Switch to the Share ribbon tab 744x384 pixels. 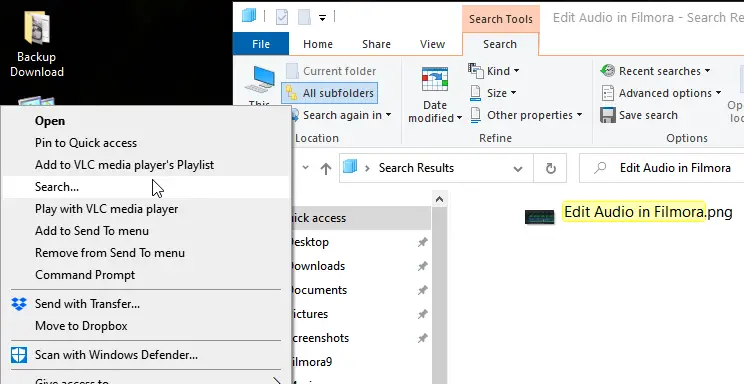click(x=376, y=44)
